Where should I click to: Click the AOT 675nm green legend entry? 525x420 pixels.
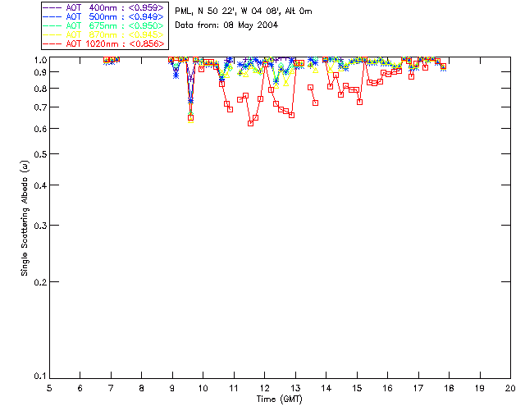pyautogui.click(x=103, y=25)
